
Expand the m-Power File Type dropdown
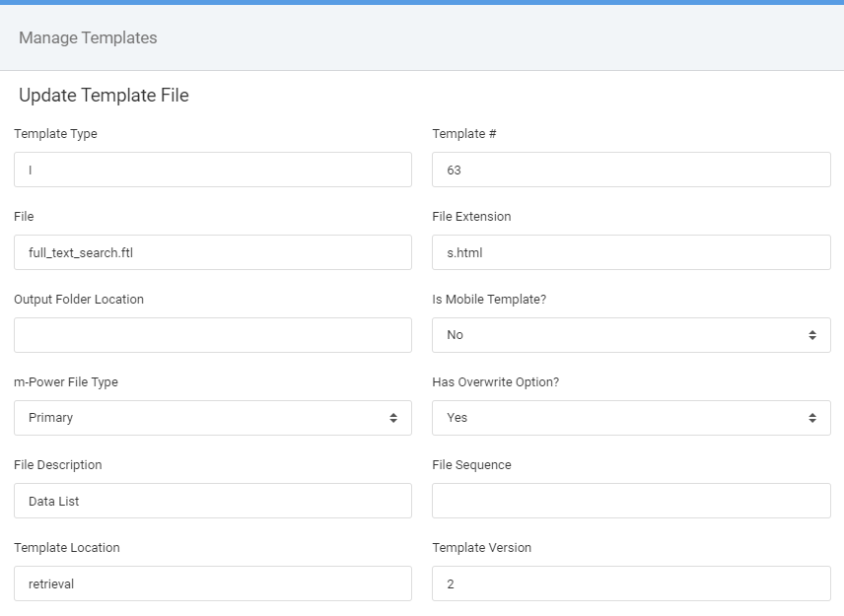(x=213, y=418)
